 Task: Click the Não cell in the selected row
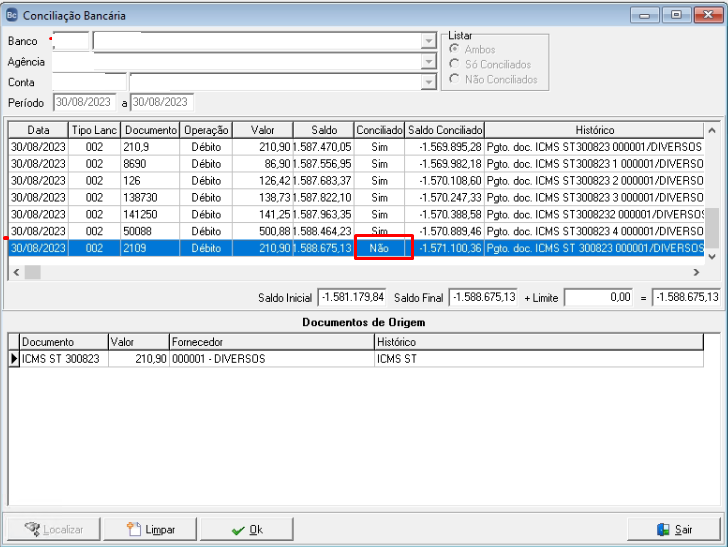pyautogui.click(x=379, y=248)
